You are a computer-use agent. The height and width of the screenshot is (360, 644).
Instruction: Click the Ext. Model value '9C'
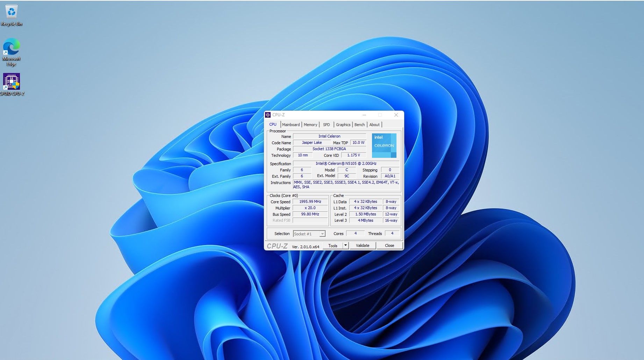[x=347, y=176]
